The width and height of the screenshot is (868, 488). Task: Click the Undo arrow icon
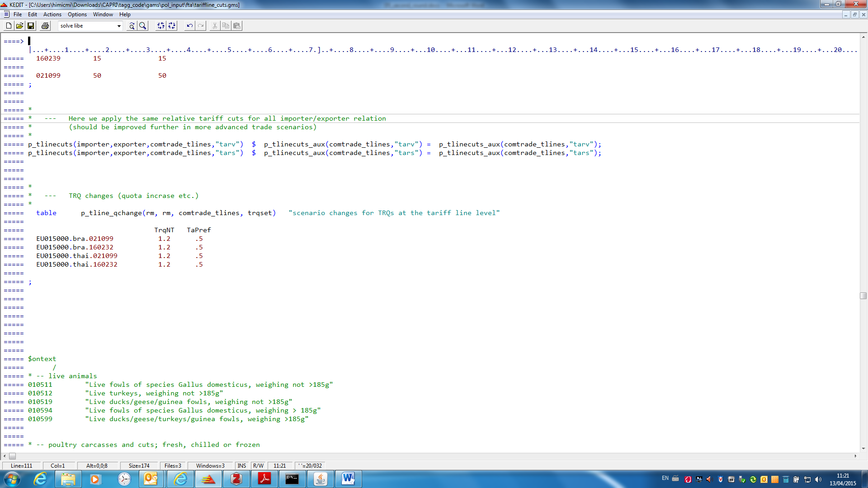tap(189, 26)
